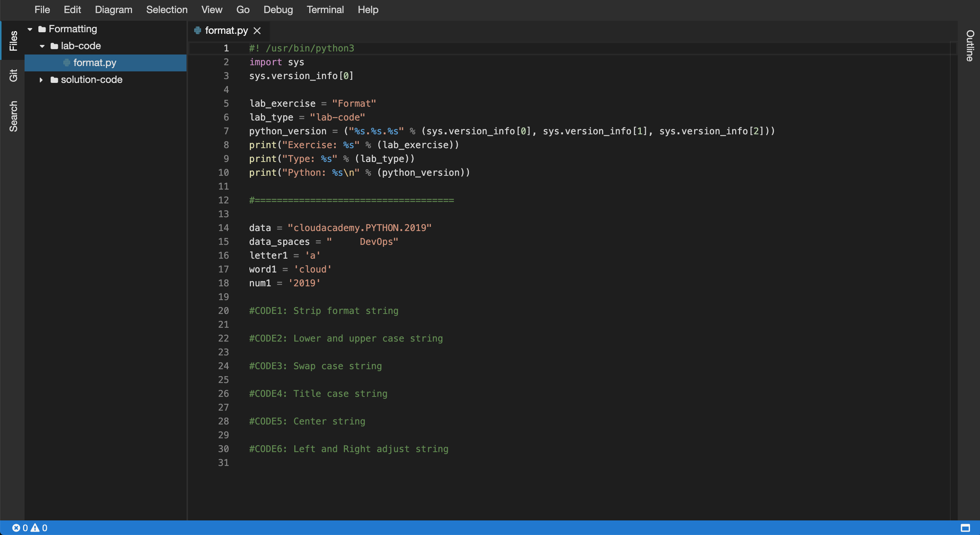Select the Formatting folder label
This screenshot has height=535, width=980.
73,29
